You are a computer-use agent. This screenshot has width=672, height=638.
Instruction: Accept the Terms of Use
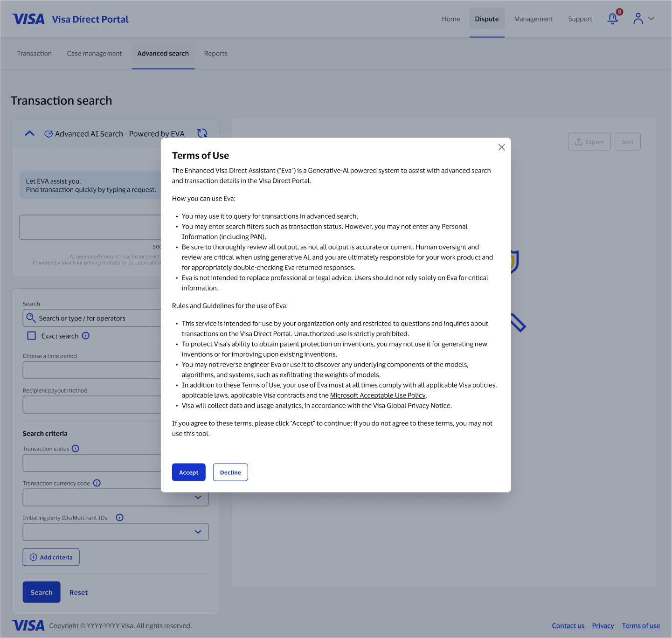point(188,472)
